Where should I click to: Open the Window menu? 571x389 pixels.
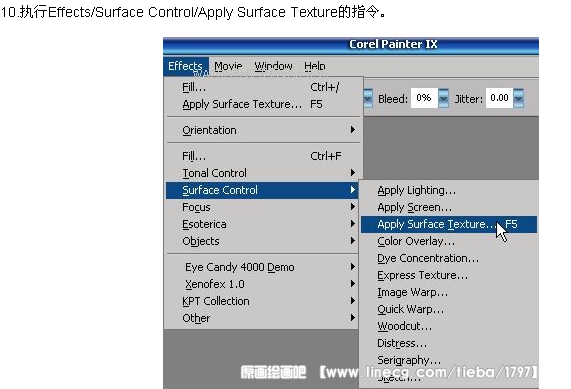point(273,66)
